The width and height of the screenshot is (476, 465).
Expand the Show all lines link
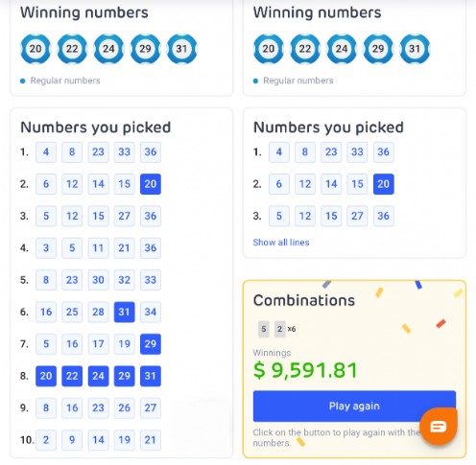pos(281,243)
